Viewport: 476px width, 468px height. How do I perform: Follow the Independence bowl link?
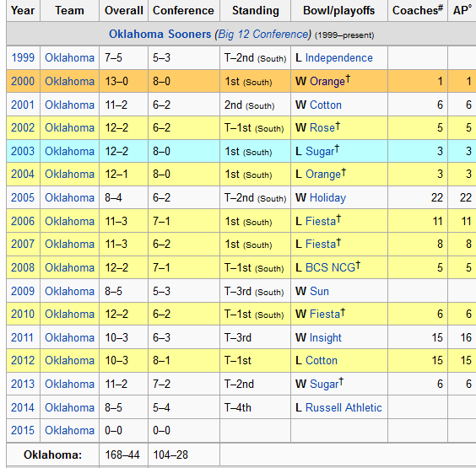(338, 58)
